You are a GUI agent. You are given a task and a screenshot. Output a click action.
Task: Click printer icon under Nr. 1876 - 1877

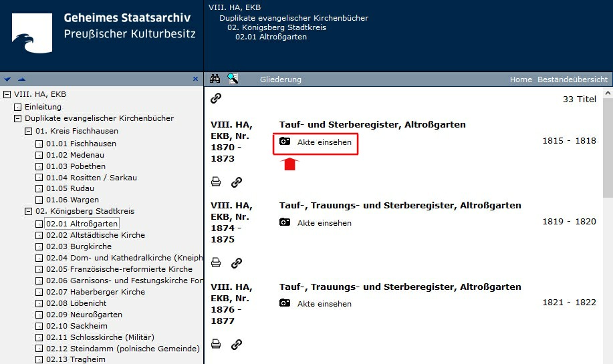[216, 344]
